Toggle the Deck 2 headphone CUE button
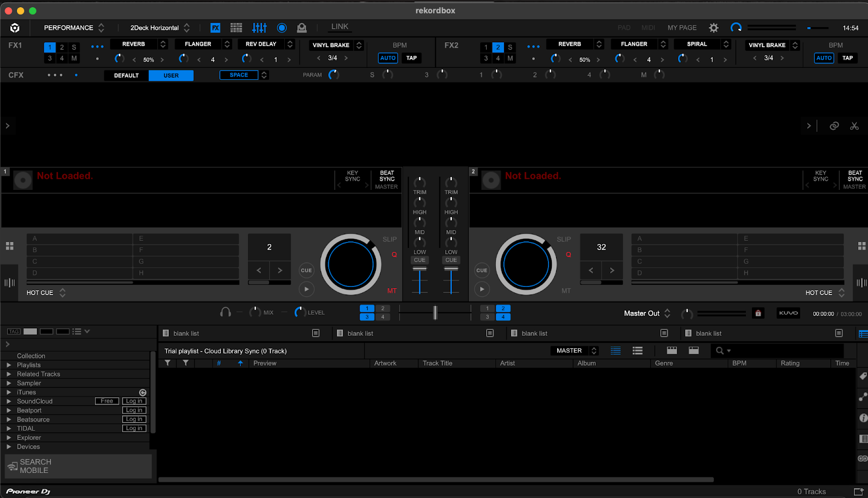 [x=451, y=260]
